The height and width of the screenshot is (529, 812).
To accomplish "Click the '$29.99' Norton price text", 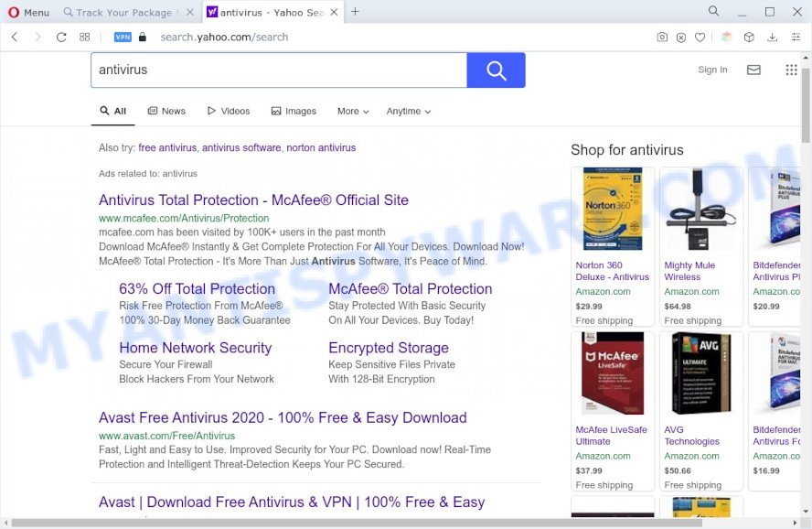I will point(589,307).
